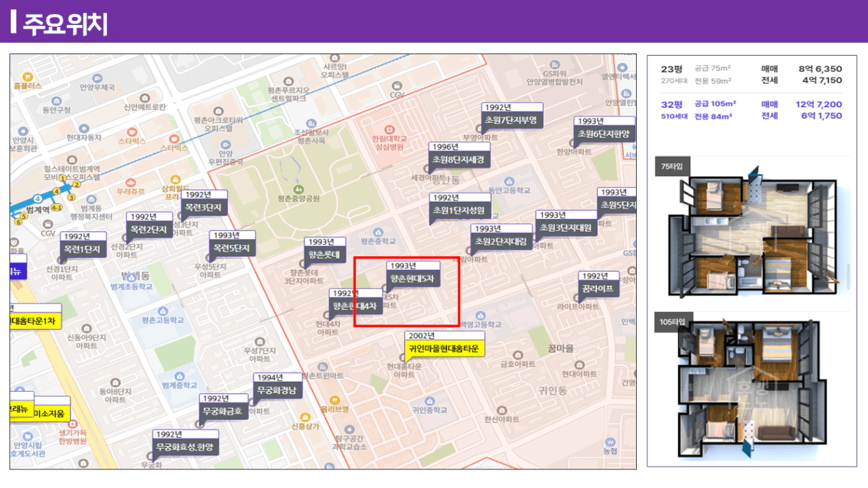The width and height of the screenshot is (868, 488).
Task: Select the 32평 size row
Action: pyautogui.click(x=752, y=109)
